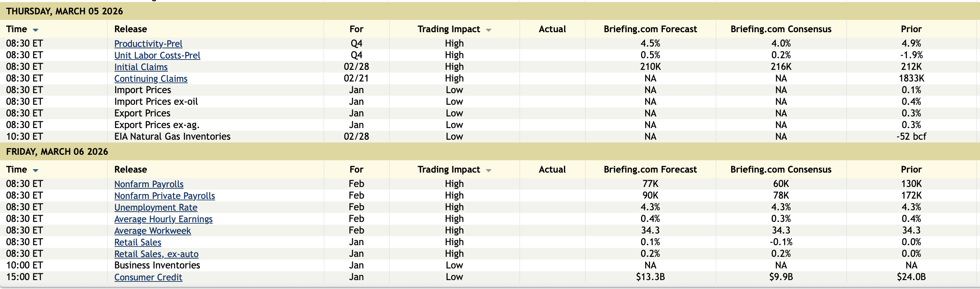Click the Business Inventories release name

157,265
